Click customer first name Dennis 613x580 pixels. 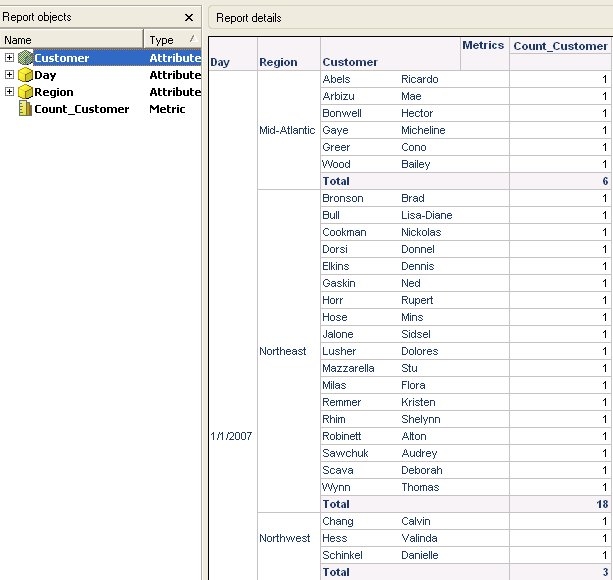click(418, 266)
